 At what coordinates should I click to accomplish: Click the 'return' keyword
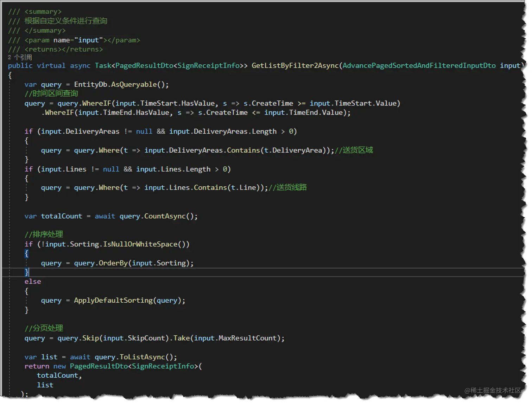pos(37,366)
